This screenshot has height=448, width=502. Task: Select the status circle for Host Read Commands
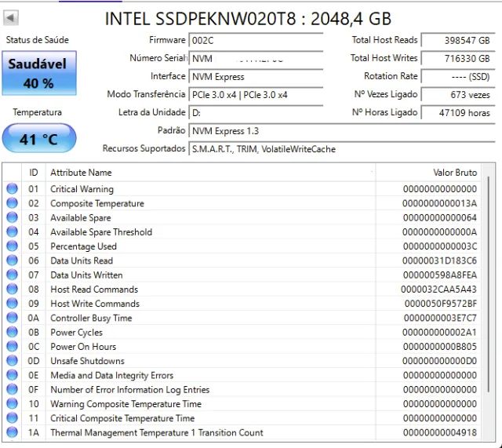[x=13, y=289]
